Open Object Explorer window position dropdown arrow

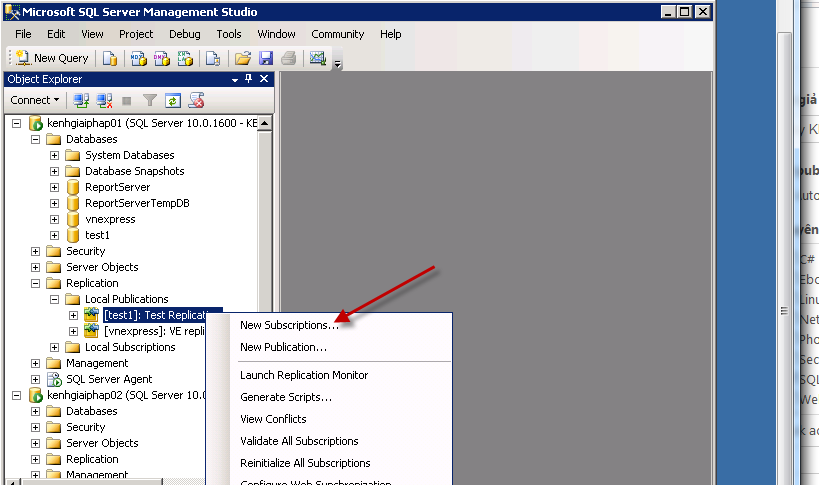tap(235, 79)
